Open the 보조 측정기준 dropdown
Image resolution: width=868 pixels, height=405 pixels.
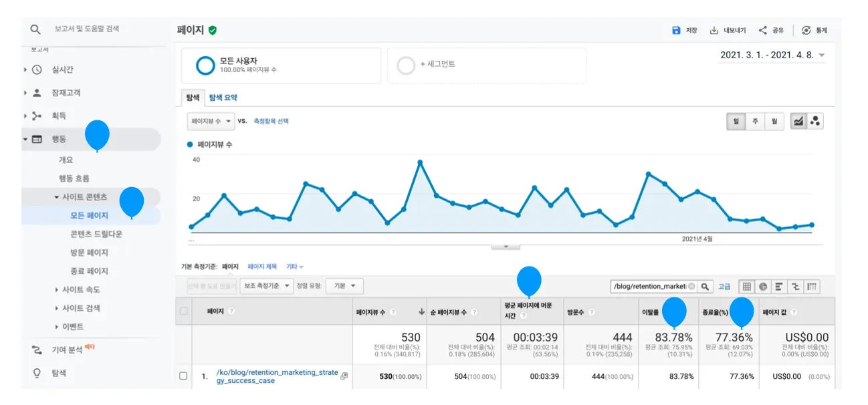tap(267, 286)
